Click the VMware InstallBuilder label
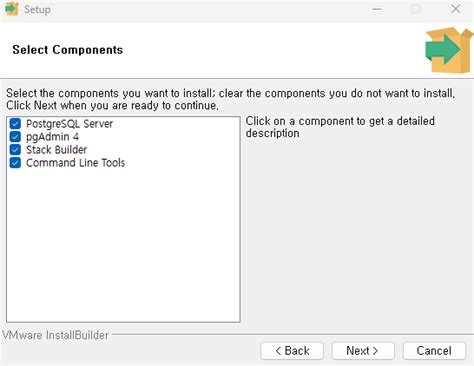The width and height of the screenshot is (474, 366). tap(56, 335)
